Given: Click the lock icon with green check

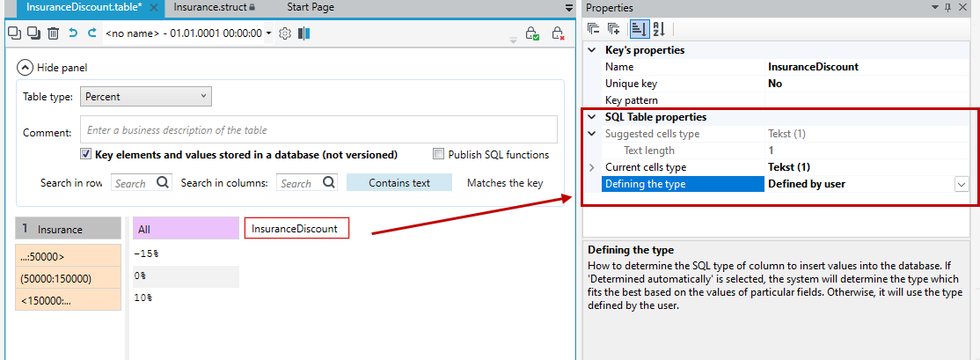Looking at the screenshot, I should 532,33.
